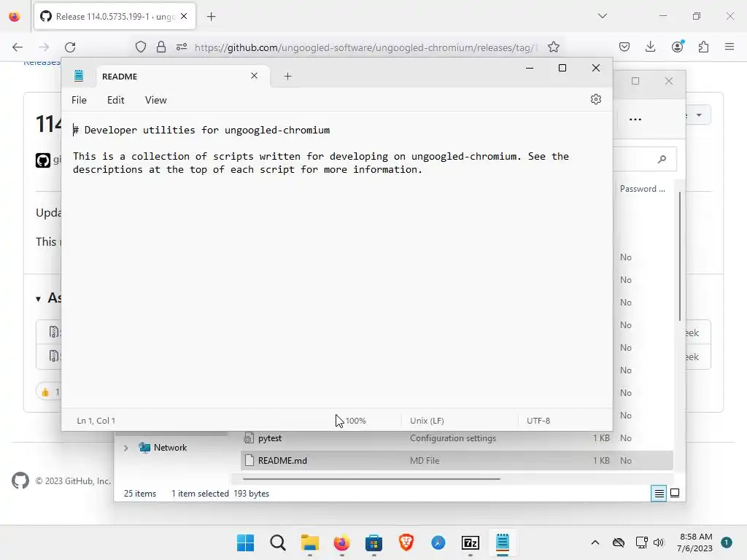
Task: Save page to Pocket
Action: (624, 47)
